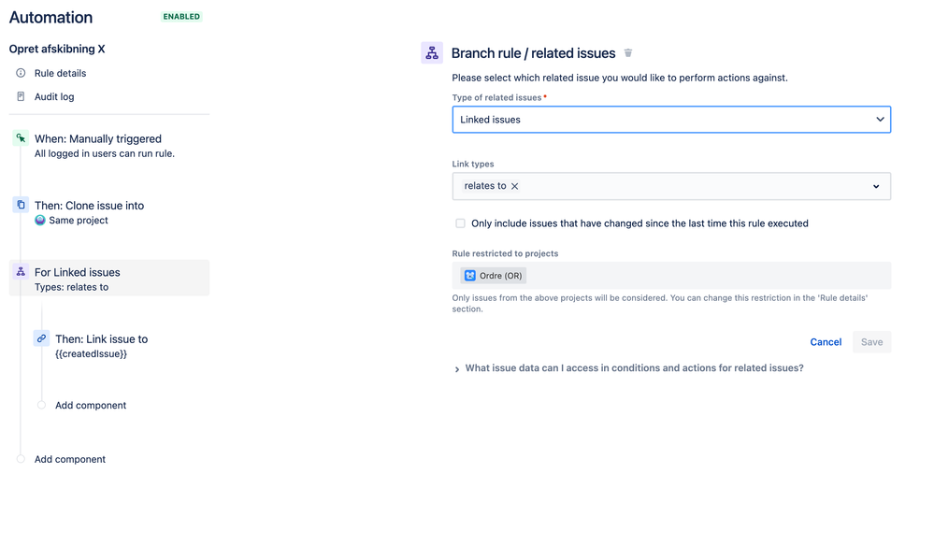Remove the 'relates to' link type tag
934x560 pixels.
514,186
